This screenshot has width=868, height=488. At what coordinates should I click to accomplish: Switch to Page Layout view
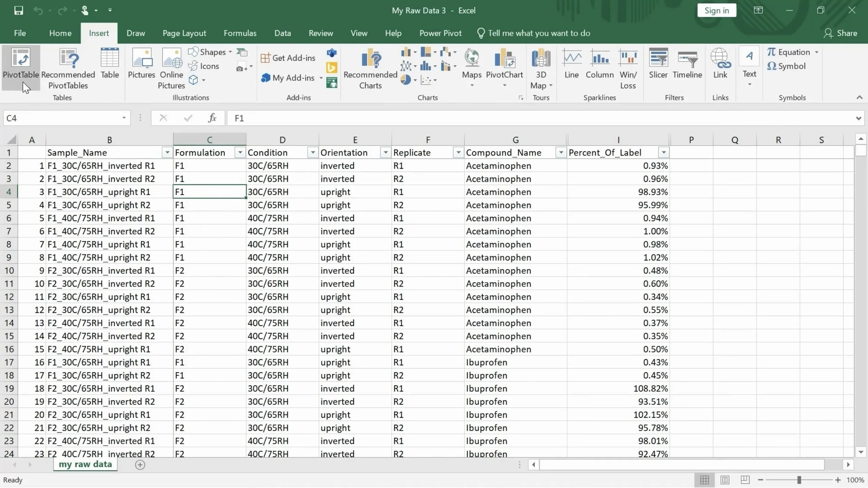click(725, 480)
